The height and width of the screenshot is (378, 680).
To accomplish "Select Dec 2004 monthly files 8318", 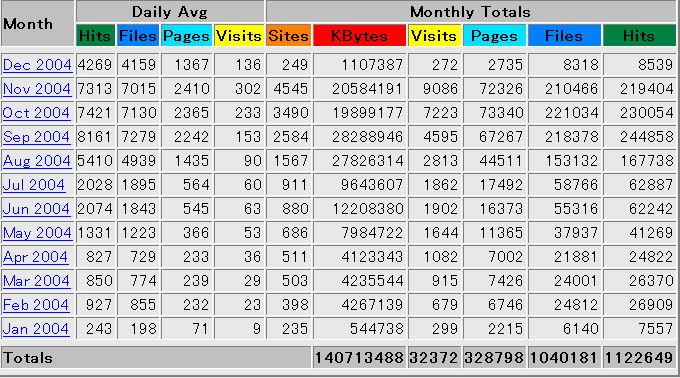I will tap(581, 65).
